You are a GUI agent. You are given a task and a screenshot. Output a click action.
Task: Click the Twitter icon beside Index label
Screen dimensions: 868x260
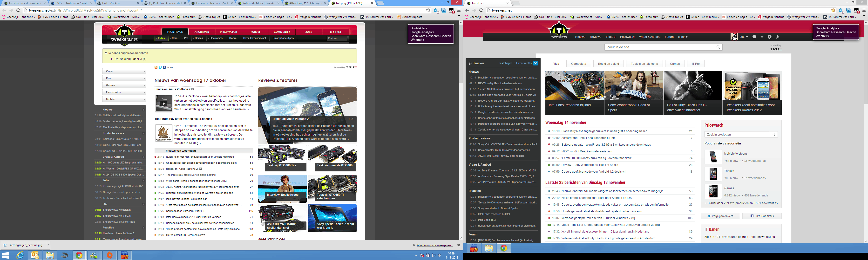point(160,67)
